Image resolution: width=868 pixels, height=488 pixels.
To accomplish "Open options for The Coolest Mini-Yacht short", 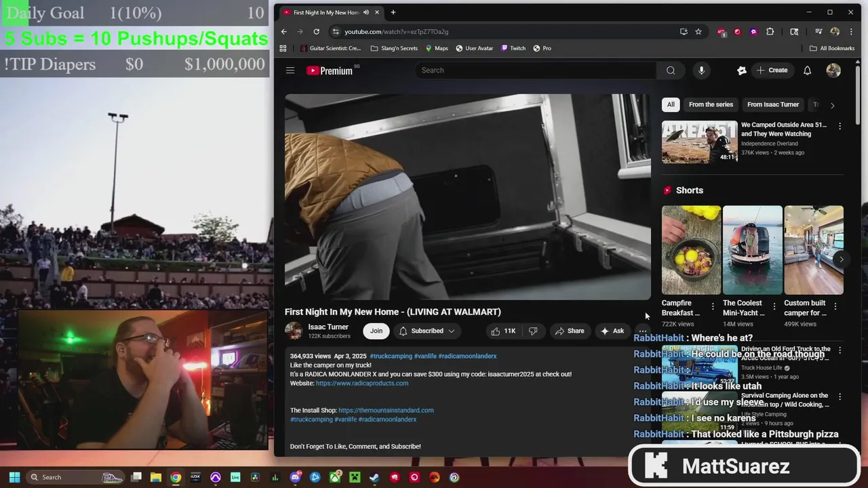I will pyautogui.click(x=774, y=306).
